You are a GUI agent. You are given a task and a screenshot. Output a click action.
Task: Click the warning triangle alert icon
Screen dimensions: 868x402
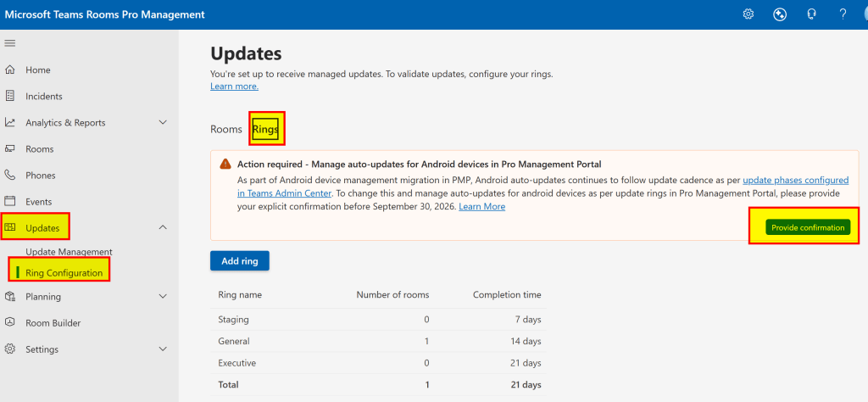point(225,164)
